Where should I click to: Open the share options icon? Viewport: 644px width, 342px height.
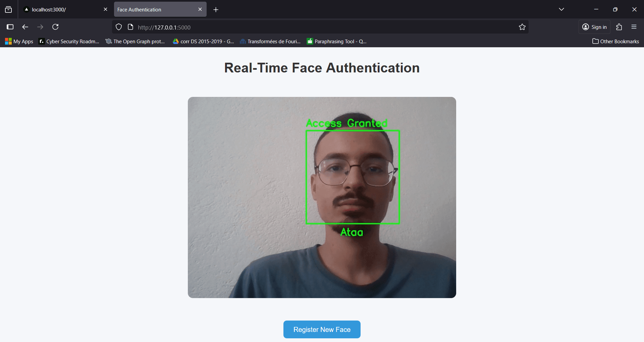[x=619, y=27]
